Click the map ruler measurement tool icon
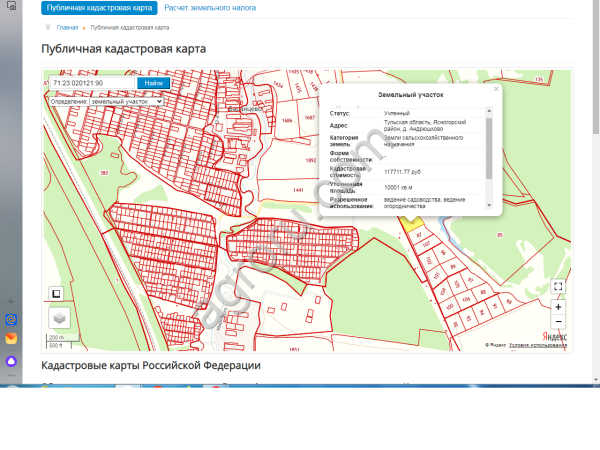 point(57,294)
